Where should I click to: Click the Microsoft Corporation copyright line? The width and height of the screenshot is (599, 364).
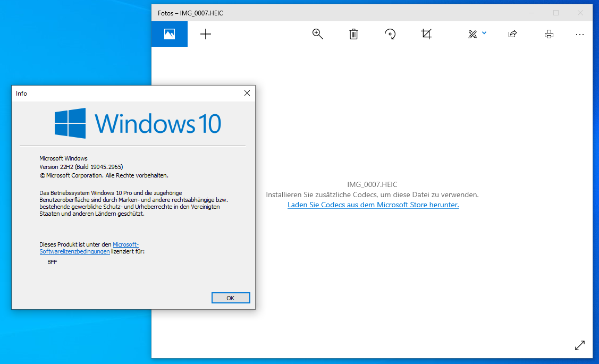104,175
